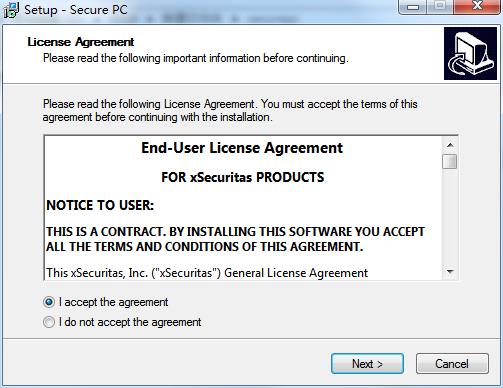
Task: Click the "NOTICE TO USER:" line in the license
Action: 100,205
